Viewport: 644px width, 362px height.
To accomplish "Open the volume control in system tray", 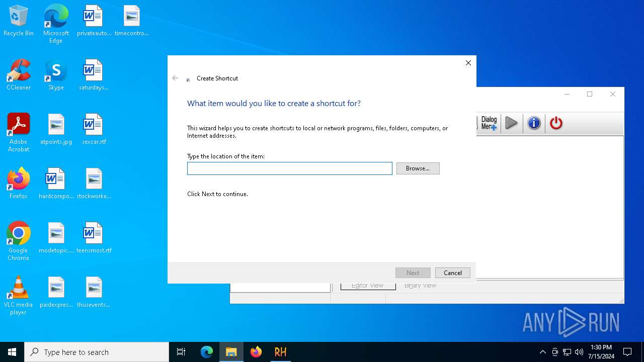I will point(579,352).
